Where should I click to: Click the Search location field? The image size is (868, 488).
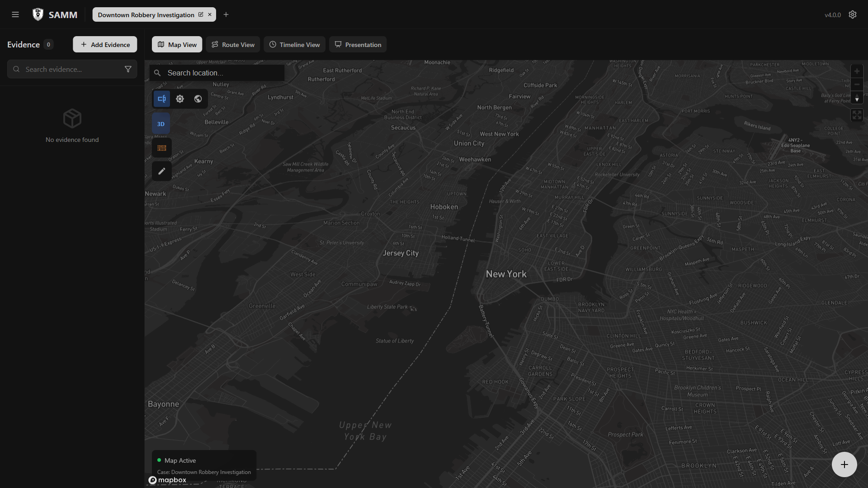216,73
